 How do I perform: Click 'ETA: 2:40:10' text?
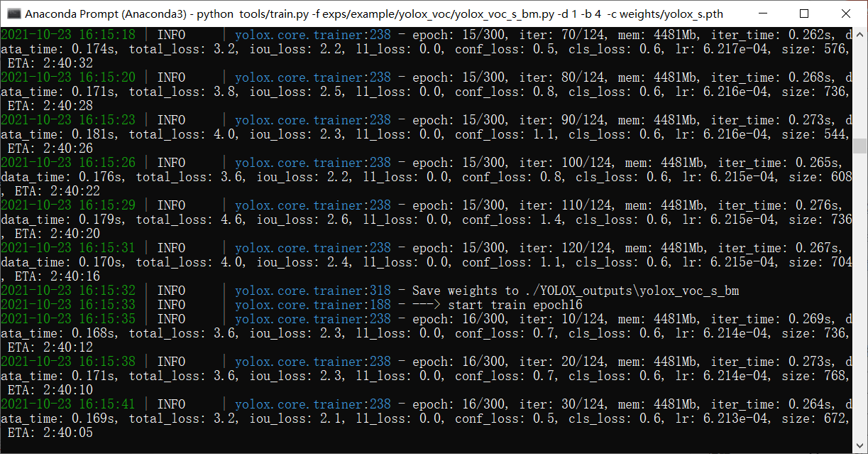tap(50, 390)
